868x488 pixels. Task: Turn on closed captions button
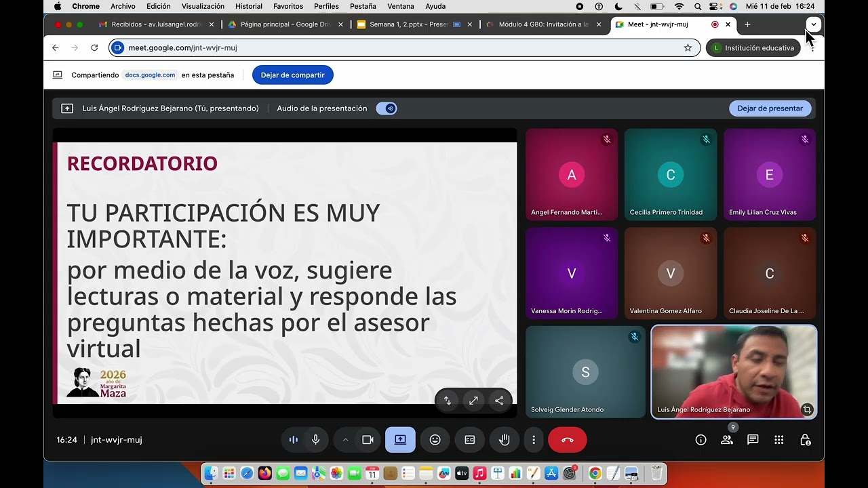click(x=470, y=440)
